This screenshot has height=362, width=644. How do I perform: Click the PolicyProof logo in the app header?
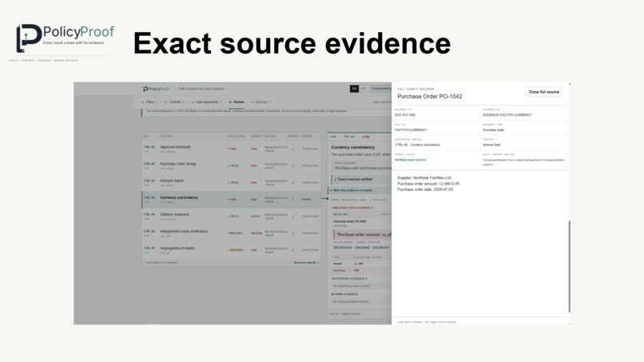pos(156,89)
